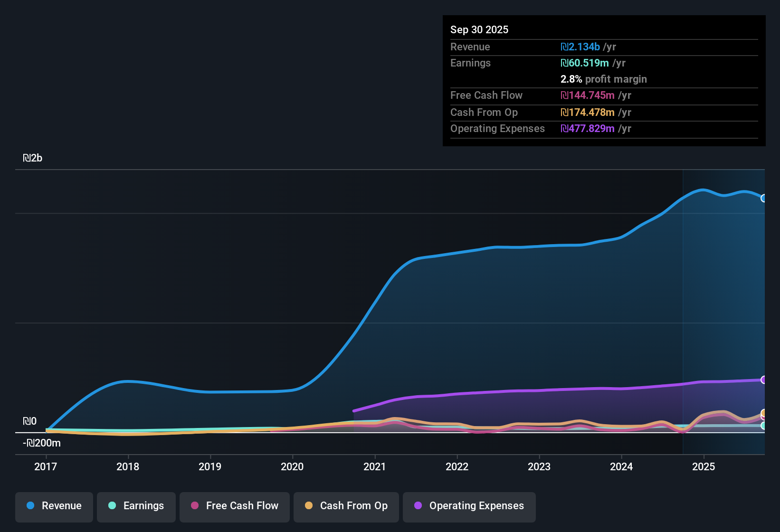Screen dimensions: 780x532
Task: Toggle the Revenue series visibility
Action: click(x=54, y=506)
